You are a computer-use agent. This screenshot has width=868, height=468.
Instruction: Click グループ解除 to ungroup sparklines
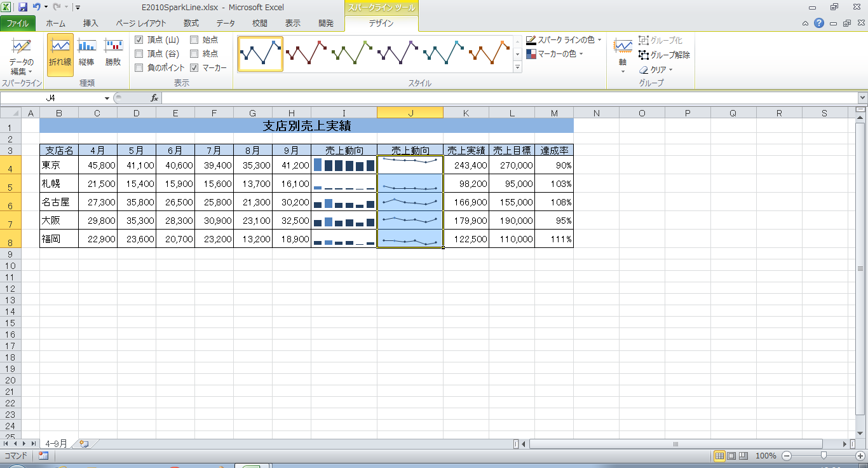tap(665, 55)
